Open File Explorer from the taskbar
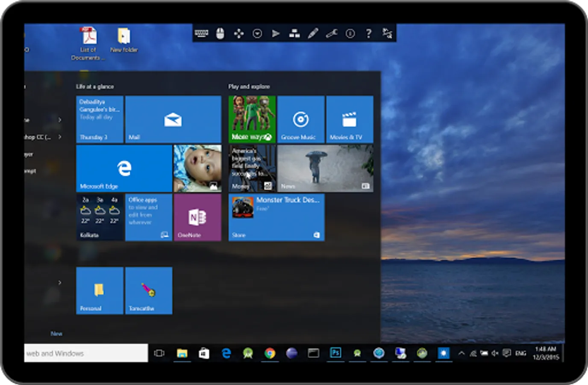 (182, 353)
